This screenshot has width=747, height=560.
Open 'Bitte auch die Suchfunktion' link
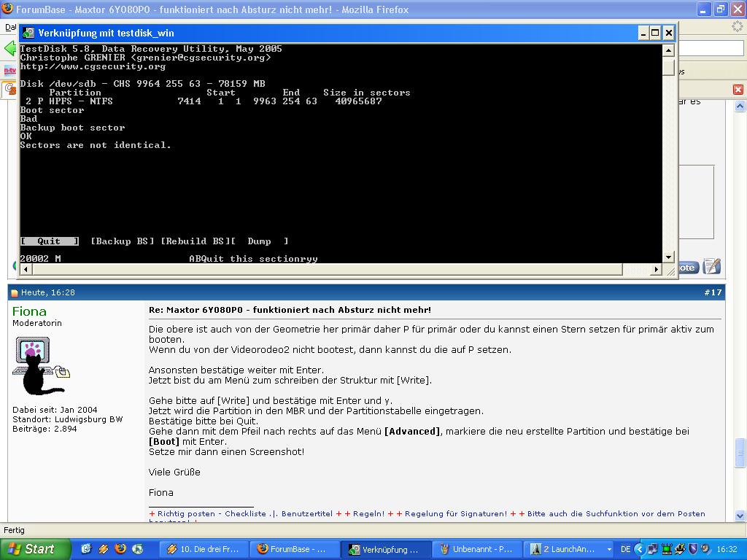click(x=616, y=514)
